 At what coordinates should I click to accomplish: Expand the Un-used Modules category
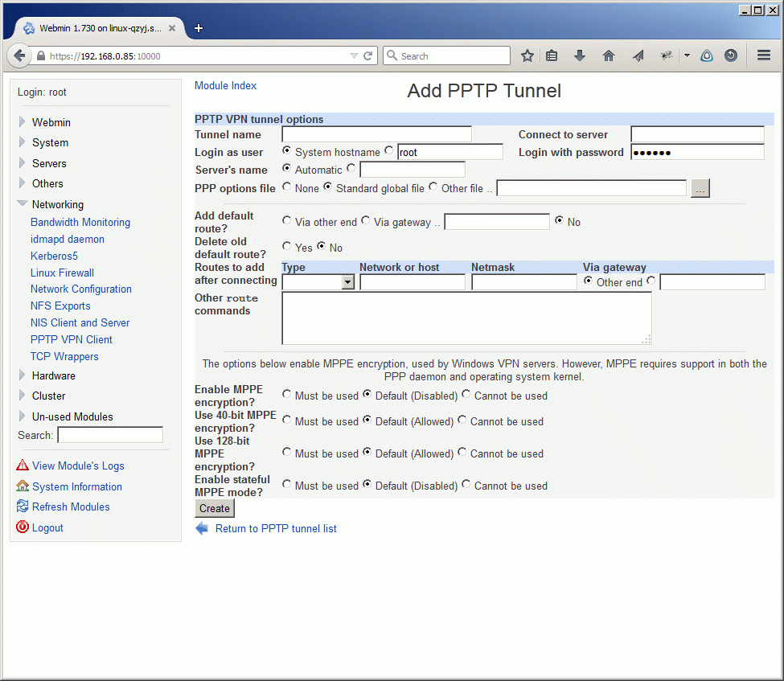click(x=22, y=416)
